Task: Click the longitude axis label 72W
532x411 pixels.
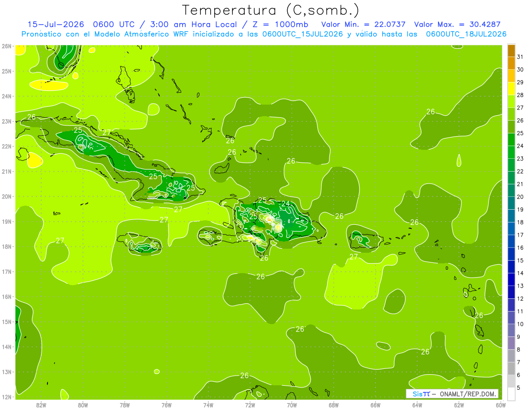Action: pos(250,405)
